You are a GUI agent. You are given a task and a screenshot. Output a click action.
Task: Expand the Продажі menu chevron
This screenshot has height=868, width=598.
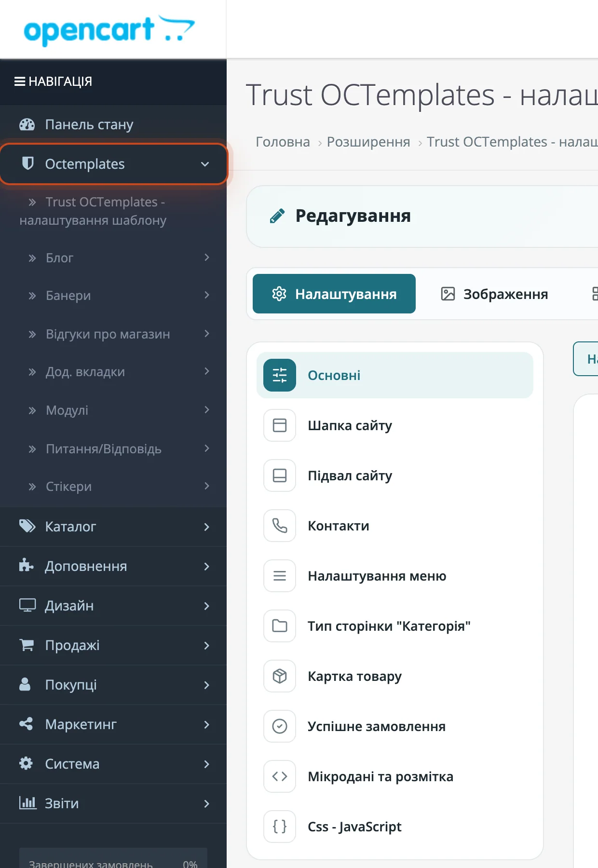[x=207, y=645]
